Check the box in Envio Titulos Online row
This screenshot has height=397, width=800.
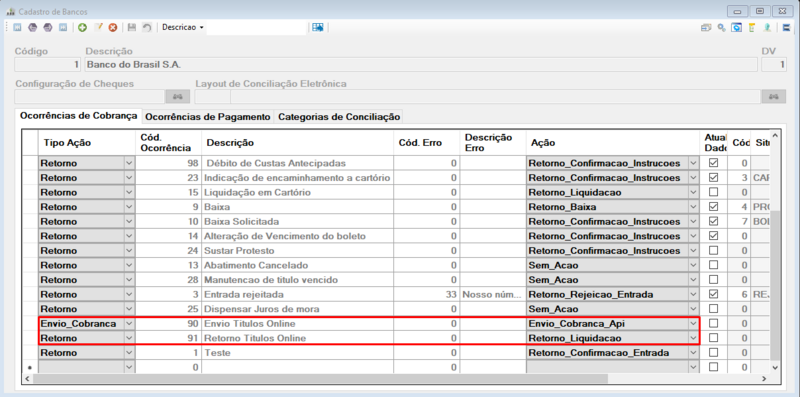coord(713,324)
